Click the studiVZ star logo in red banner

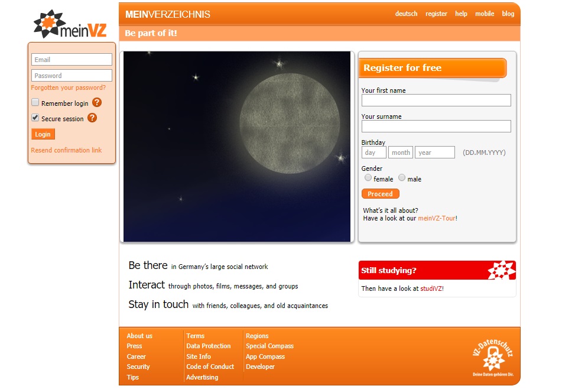coord(501,270)
